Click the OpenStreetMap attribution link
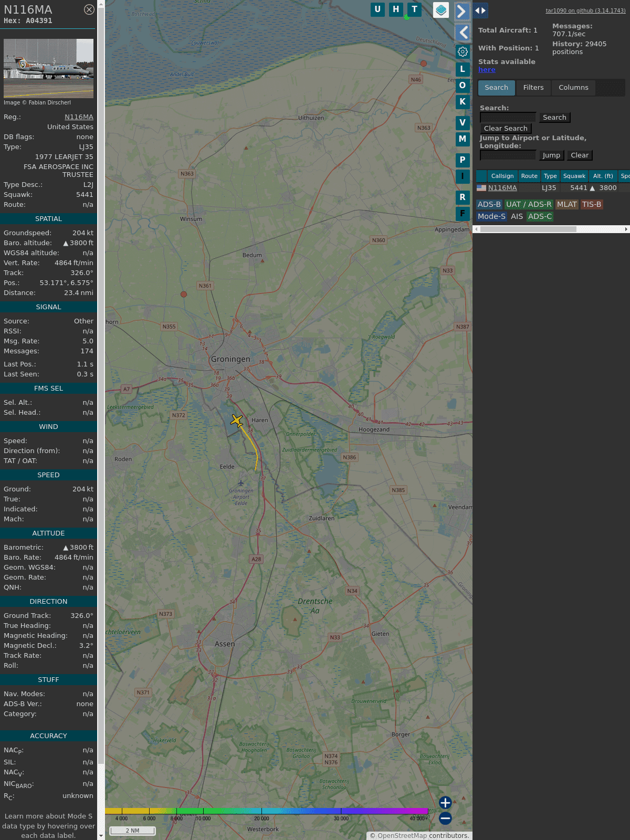This screenshot has height=840, width=630. click(402, 836)
